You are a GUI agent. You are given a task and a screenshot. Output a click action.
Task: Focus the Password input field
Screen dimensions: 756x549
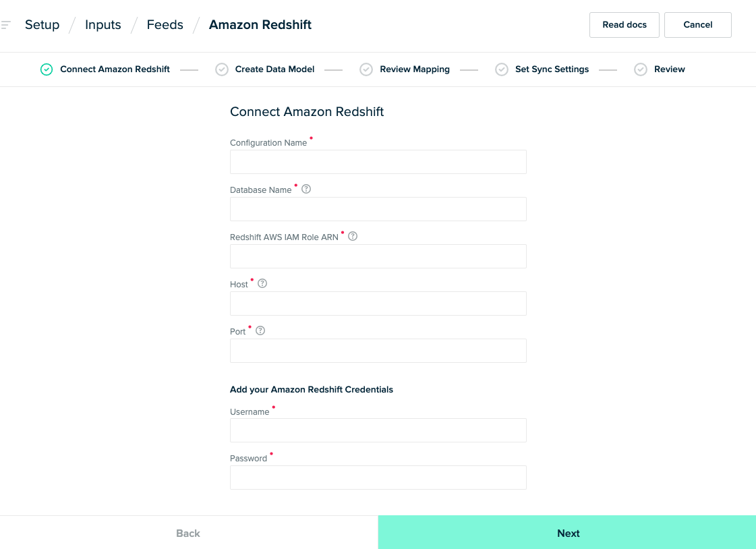tap(378, 478)
